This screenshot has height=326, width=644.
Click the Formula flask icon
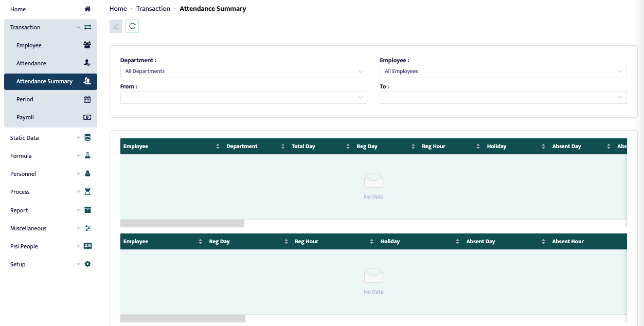(x=87, y=156)
